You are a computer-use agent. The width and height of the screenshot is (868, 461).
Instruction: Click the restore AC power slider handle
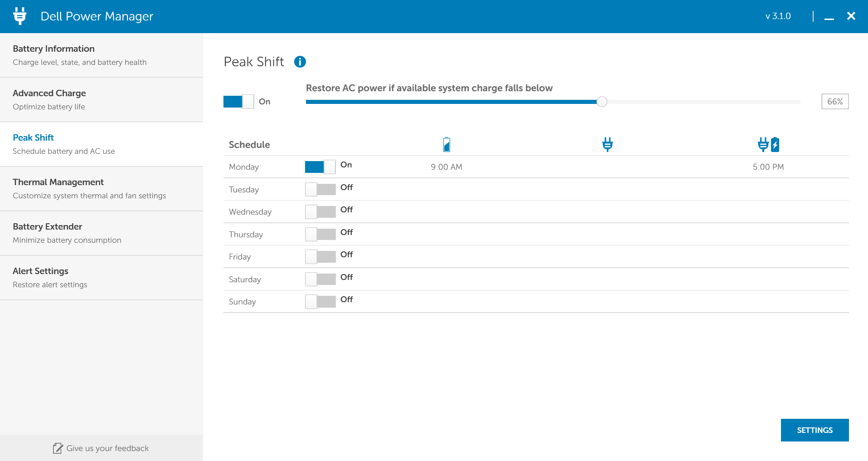point(601,102)
